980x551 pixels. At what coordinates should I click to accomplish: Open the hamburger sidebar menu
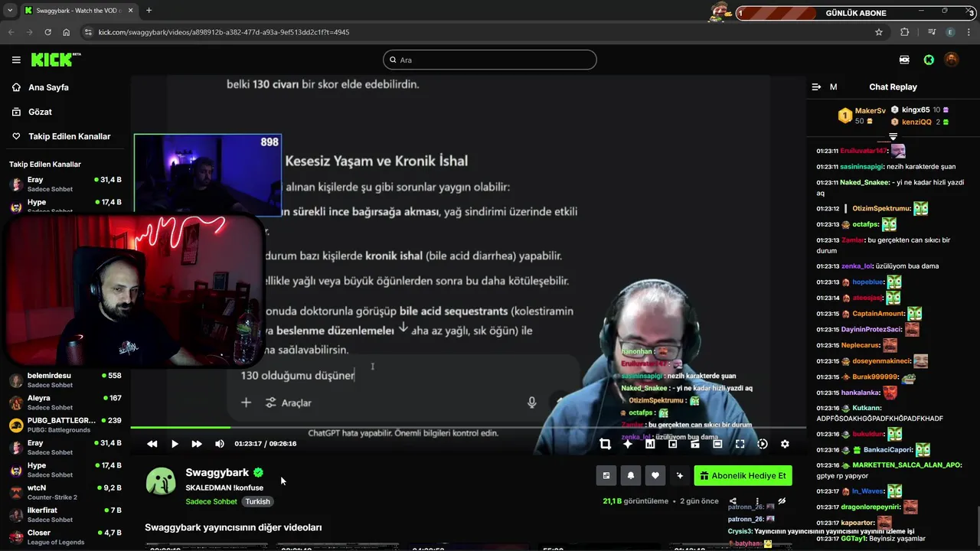[16, 60]
